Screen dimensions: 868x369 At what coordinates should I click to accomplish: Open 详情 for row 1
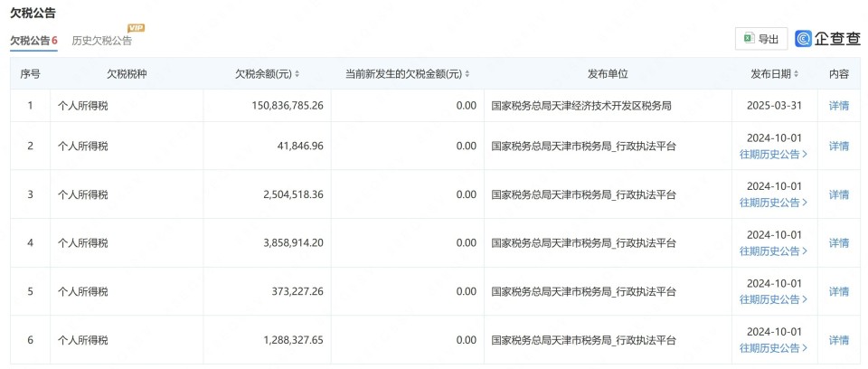[839, 106]
